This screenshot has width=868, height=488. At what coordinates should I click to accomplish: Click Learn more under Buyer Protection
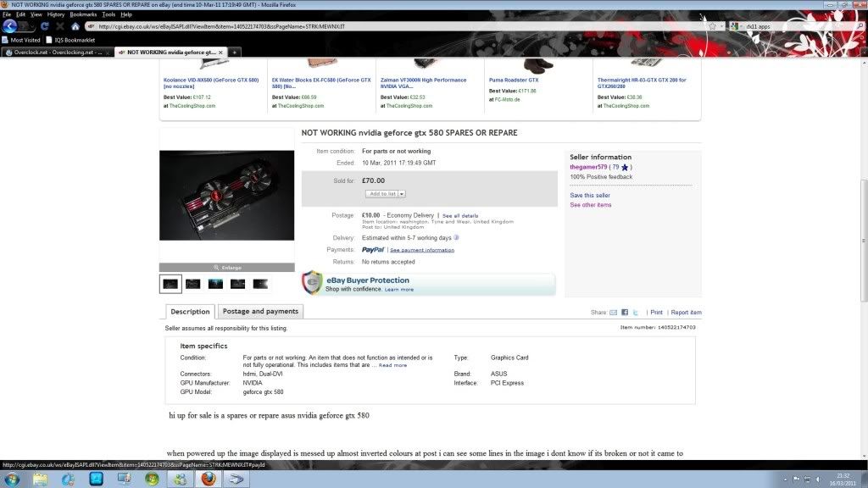(x=399, y=290)
